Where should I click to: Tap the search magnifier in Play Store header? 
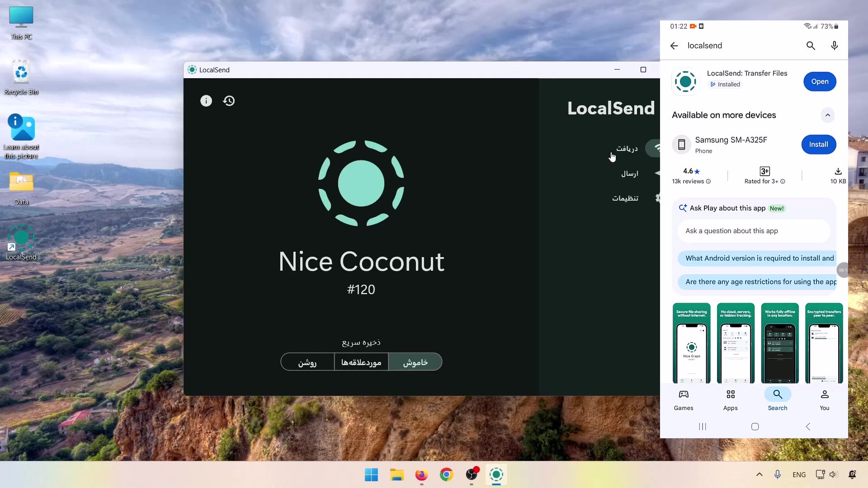[811, 46]
